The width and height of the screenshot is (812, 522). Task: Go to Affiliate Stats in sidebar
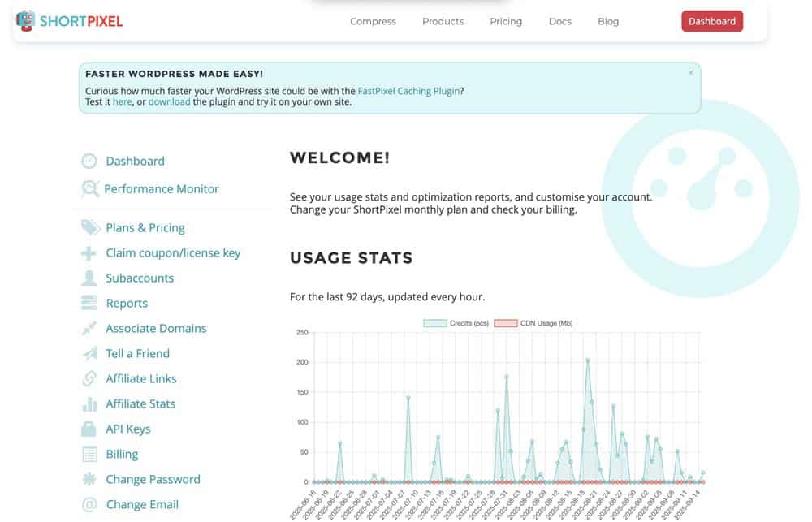[x=140, y=404]
